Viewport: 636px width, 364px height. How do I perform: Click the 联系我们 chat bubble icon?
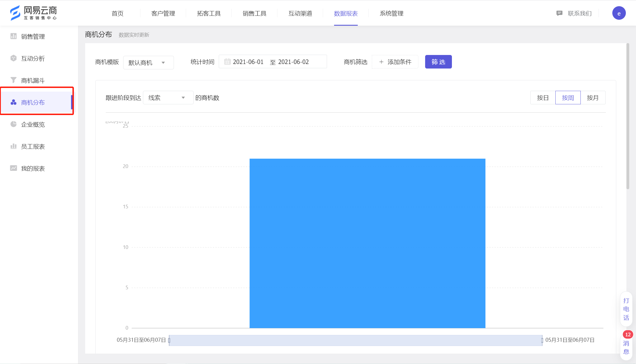559,13
